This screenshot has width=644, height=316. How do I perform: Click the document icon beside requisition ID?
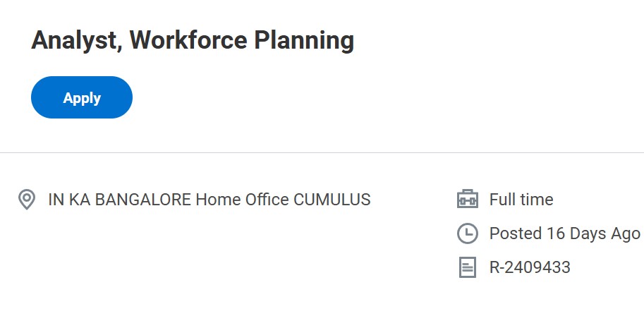coord(468,267)
